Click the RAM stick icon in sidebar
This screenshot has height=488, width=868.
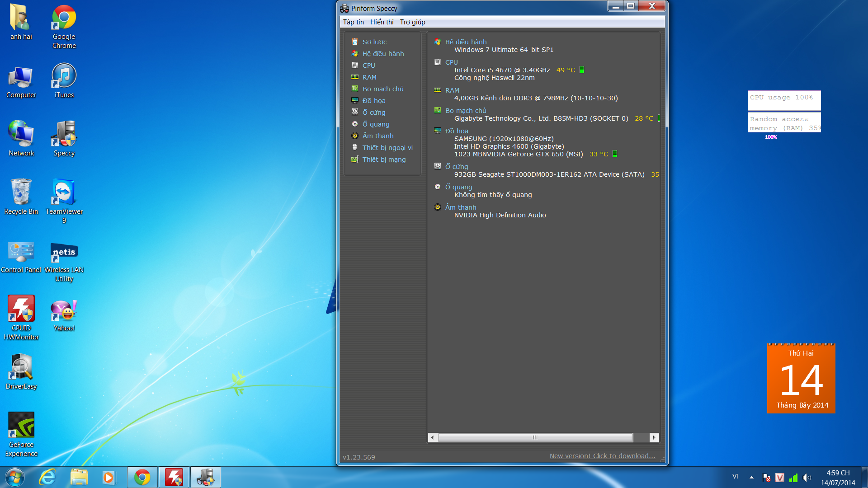[x=355, y=77]
